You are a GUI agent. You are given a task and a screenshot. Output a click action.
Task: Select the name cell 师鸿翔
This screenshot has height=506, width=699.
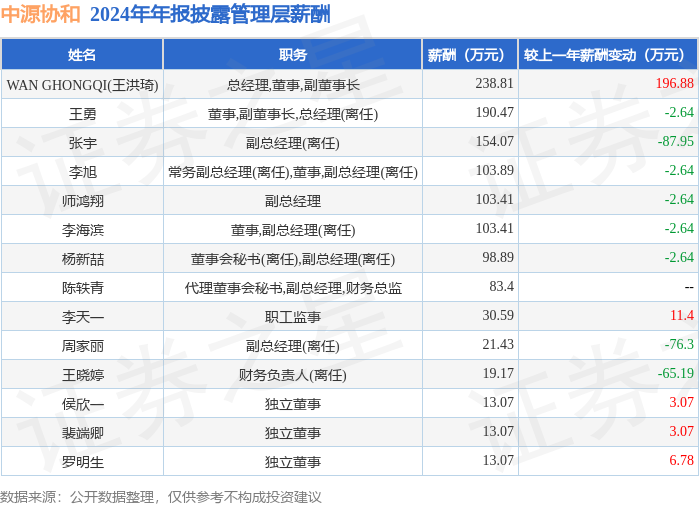[x=82, y=201]
